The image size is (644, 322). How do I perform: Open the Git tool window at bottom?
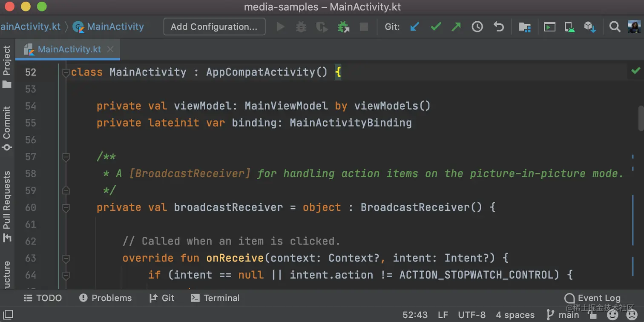pyautogui.click(x=162, y=298)
